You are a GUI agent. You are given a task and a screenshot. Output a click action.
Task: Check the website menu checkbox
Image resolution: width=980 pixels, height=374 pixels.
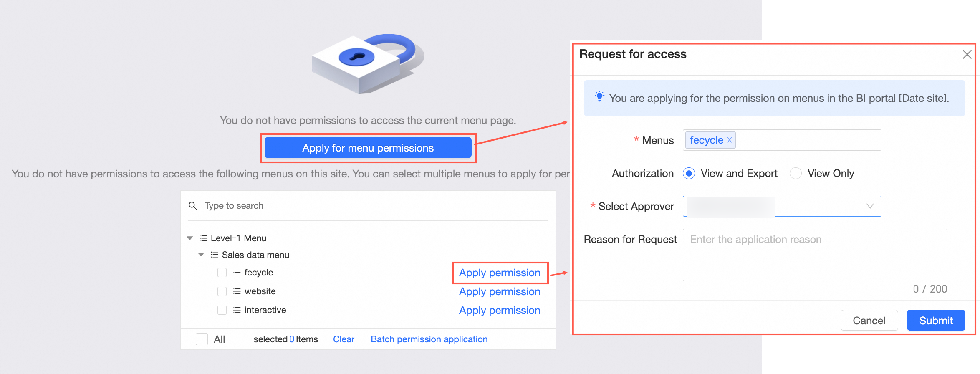(x=222, y=291)
